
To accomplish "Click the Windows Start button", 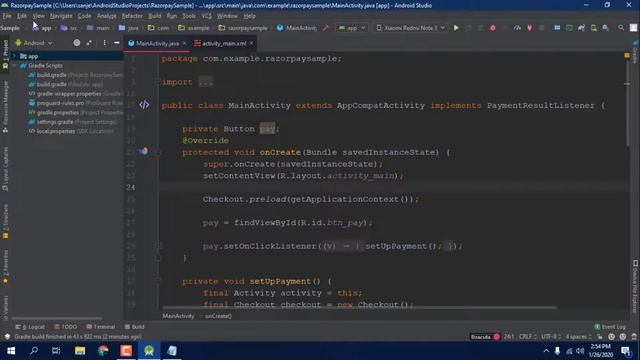I will [11, 351].
